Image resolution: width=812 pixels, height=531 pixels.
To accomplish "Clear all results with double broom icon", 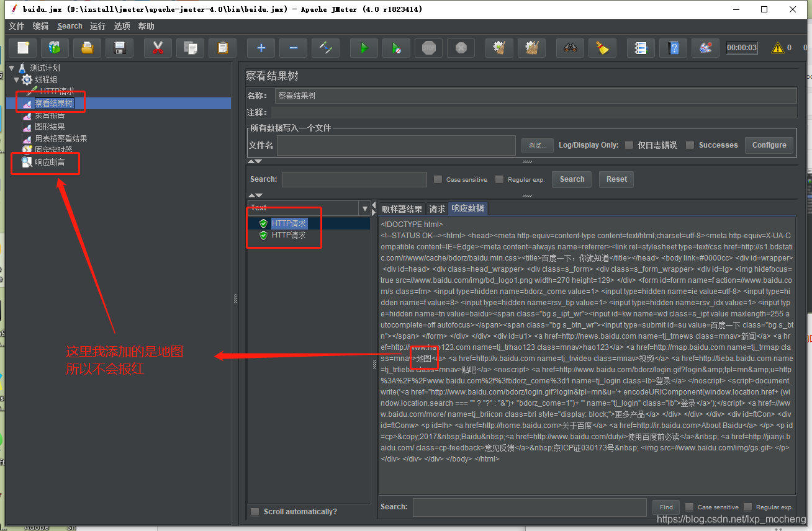I will 532,48.
